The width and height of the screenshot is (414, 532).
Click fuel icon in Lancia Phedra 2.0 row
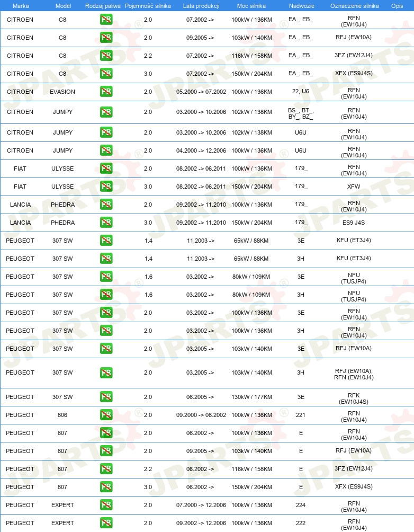pos(106,204)
